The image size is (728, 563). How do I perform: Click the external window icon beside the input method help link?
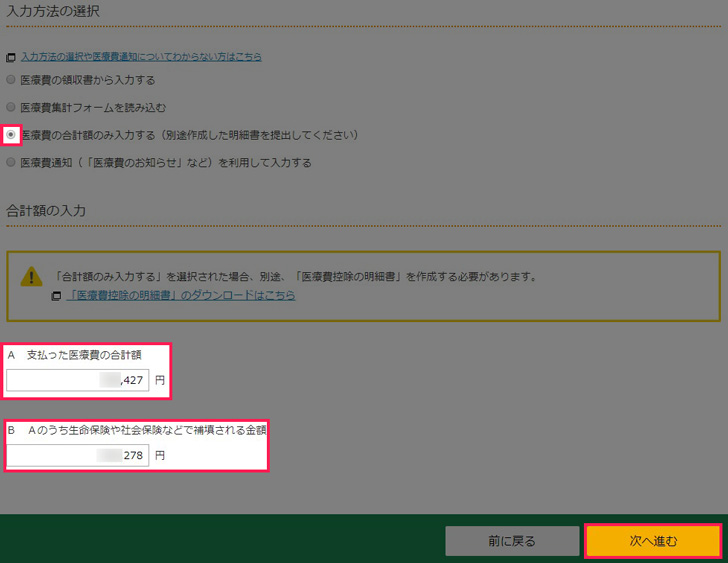11,58
